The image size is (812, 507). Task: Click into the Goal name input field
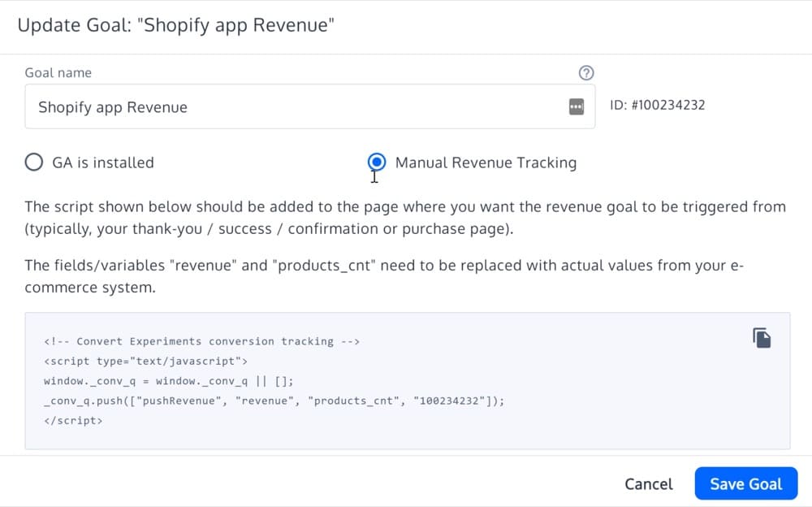(292, 107)
